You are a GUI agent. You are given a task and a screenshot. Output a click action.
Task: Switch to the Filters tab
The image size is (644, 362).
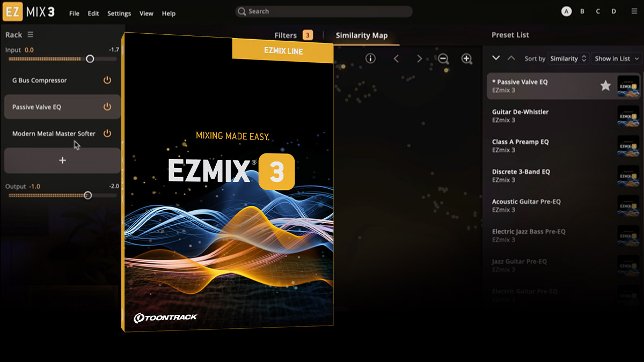[286, 35]
